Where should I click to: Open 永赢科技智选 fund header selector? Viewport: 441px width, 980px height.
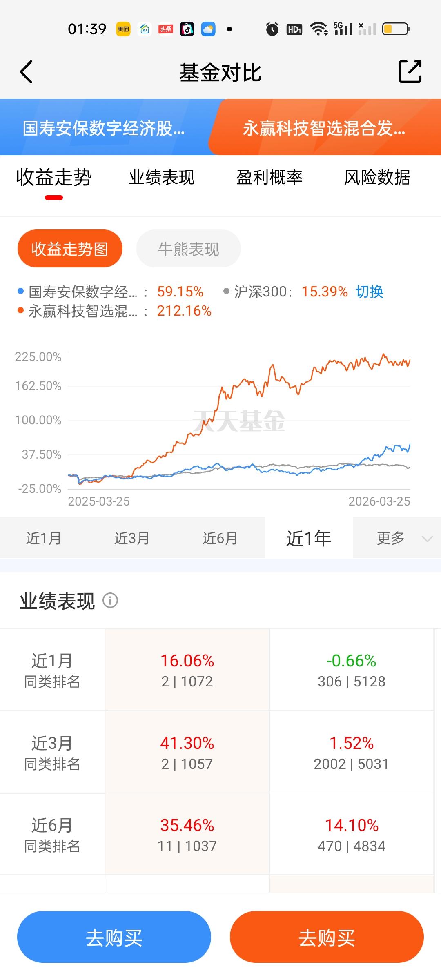pyautogui.click(x=325, y=127)
